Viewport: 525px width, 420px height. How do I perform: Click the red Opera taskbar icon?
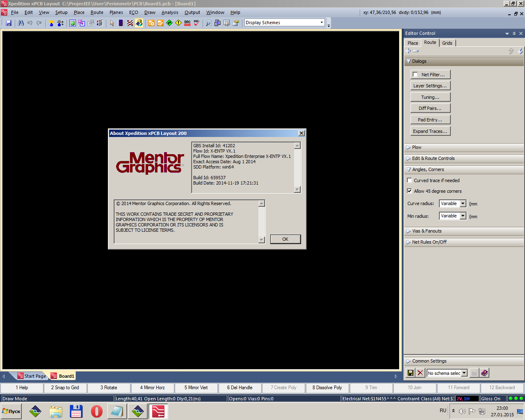point(97,411)
